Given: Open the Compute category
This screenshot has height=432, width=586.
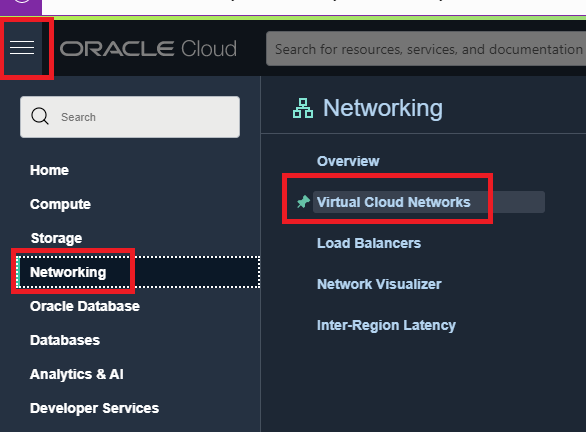Looking at the screenshot, I should pos(60,204).
